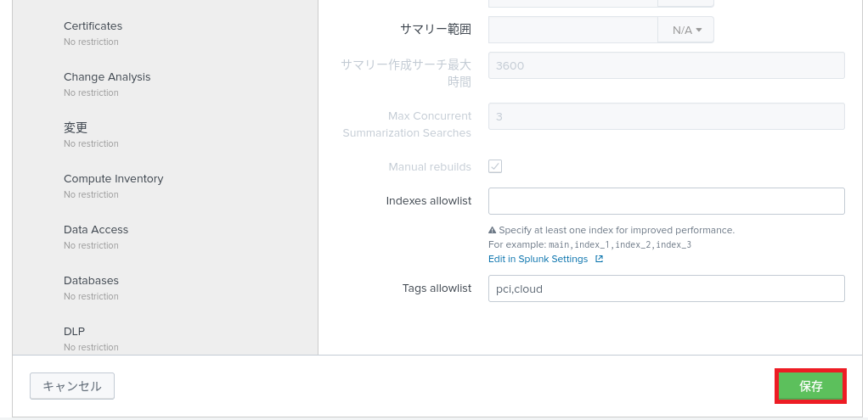Click the サマリー作成サーチ最大時間 field showing 3600
Screen dimensions: 868x420
click(666, 65)
